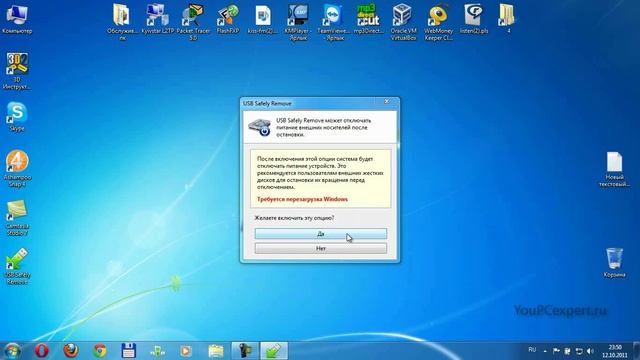This screenshot has height=360, width=640.
Task: Select the 3D Инструктор desktop icon
Action: 17,71
